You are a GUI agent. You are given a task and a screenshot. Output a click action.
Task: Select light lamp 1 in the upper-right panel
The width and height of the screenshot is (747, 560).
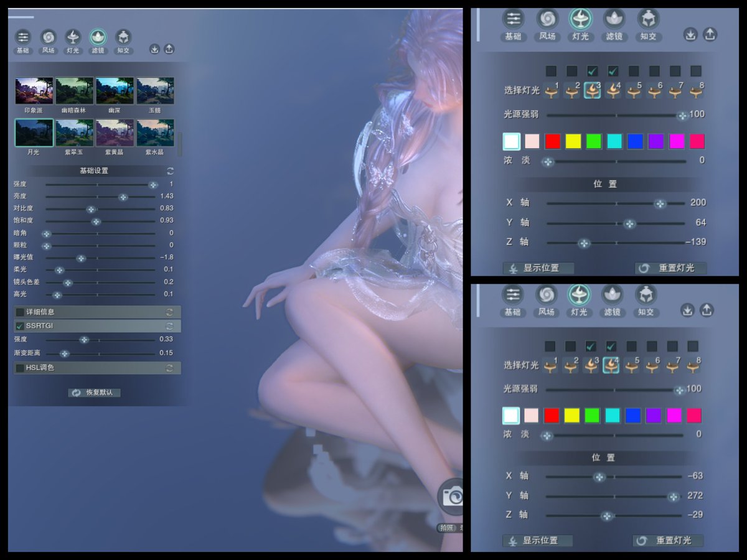pyautogui.click(x=552, y=91)
